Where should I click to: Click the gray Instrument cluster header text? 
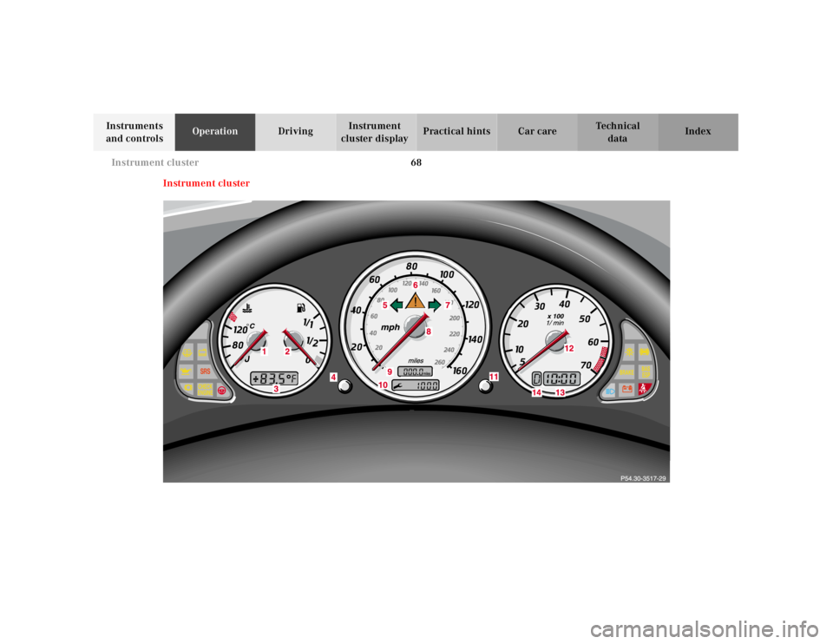click(154, 162)
